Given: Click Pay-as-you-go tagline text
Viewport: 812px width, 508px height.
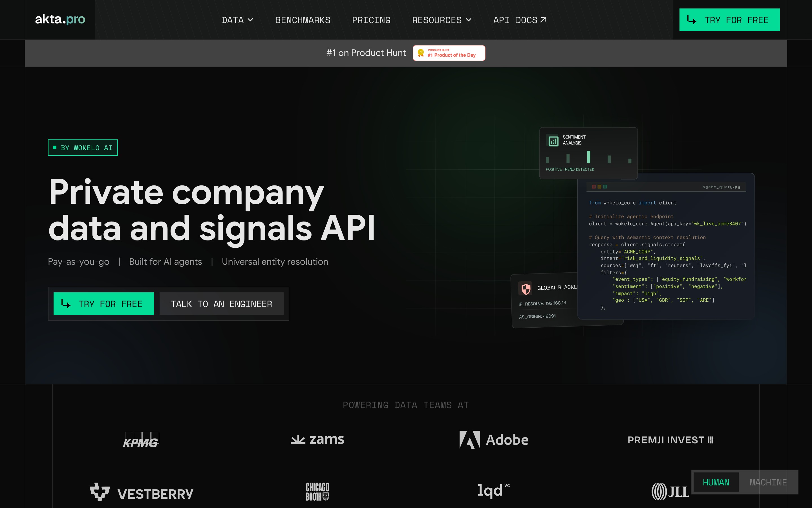Looking at the screenshot, I should [78, 262].
